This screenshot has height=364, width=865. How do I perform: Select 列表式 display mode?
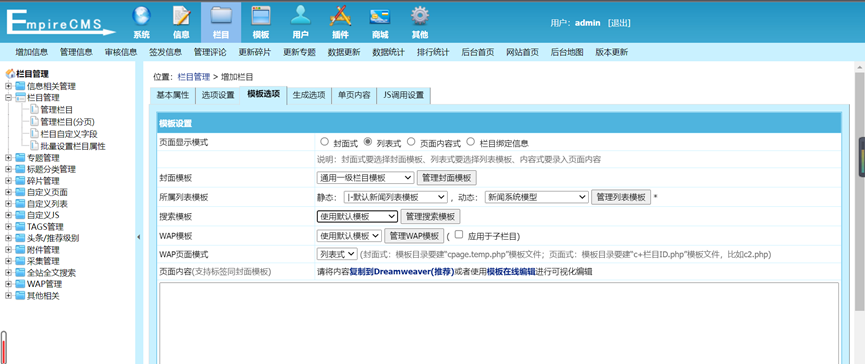367,142
